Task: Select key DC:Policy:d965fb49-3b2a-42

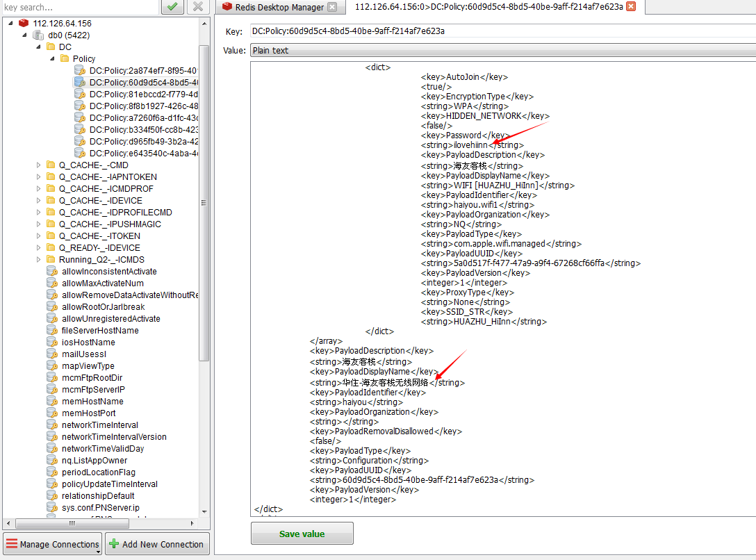Action: pos(144,141)
